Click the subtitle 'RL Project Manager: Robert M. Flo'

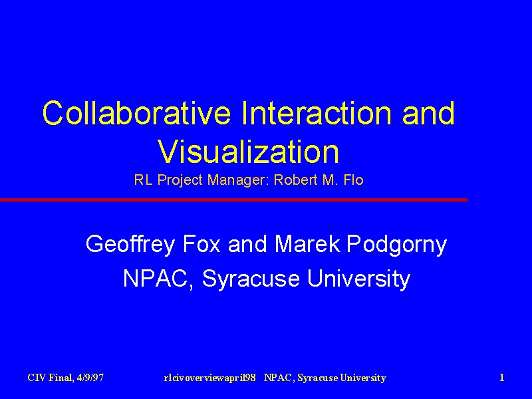point(249,180)
